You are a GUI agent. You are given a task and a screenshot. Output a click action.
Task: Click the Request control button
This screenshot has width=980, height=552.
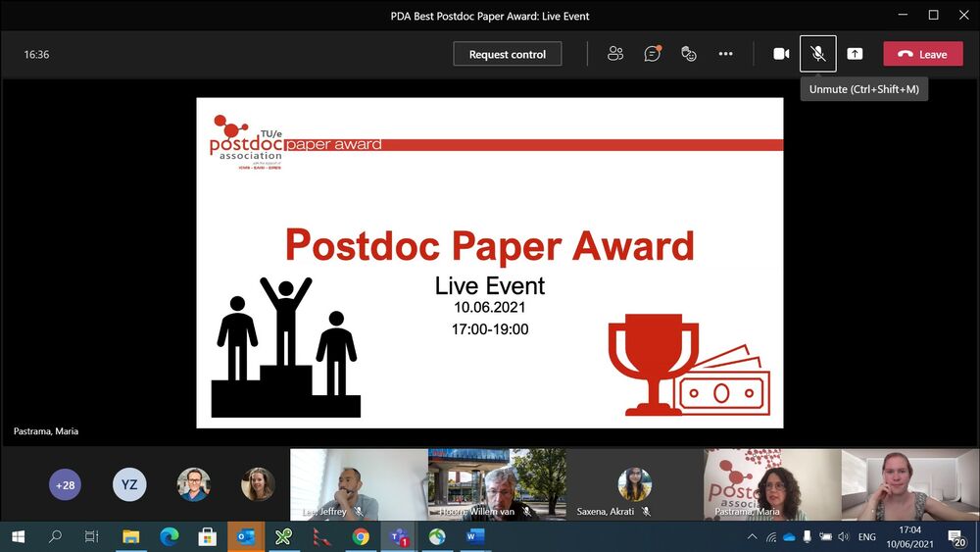tap(507, 54)
